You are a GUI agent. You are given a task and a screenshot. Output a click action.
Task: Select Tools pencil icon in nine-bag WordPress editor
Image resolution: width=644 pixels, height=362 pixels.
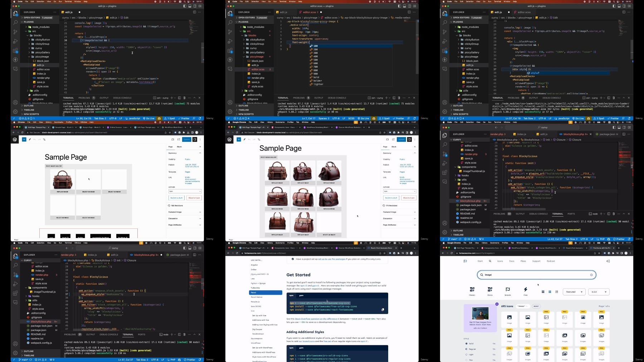point(244,139)
